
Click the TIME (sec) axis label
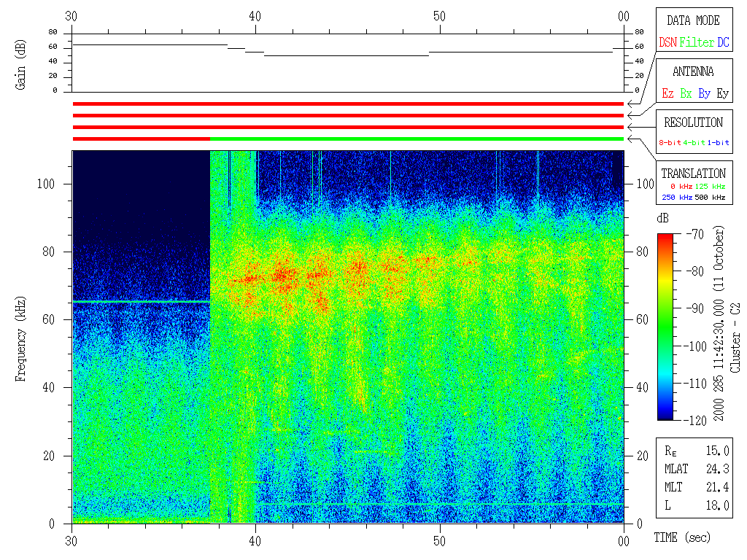click(x=681, y=538)
